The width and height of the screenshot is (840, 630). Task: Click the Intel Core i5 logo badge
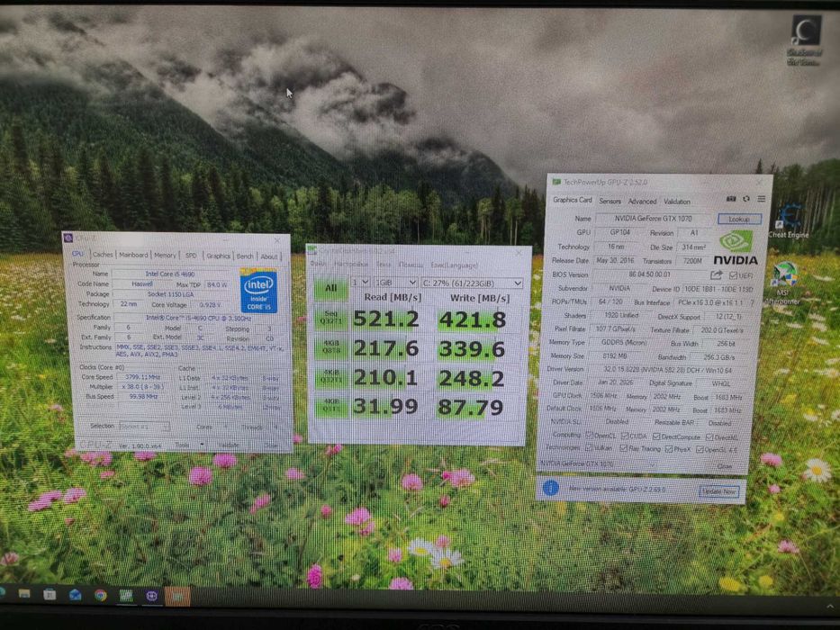[x=258, y=291]
